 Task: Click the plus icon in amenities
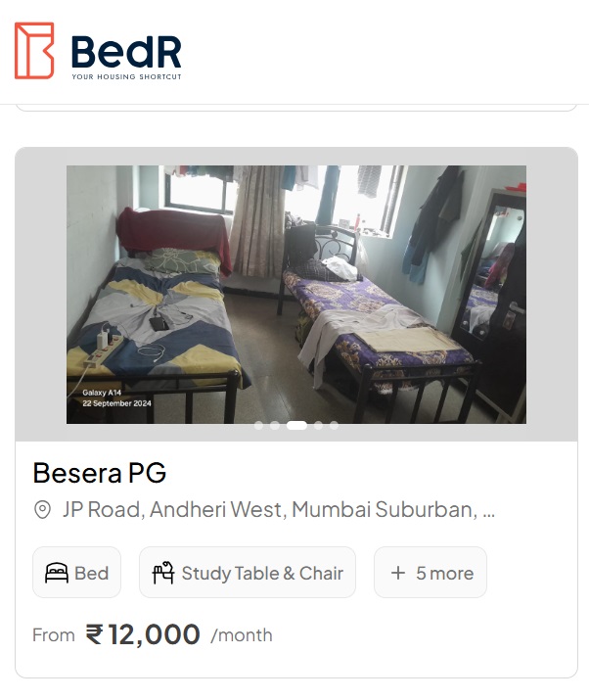pyautogui.click(x=397, y=573)
